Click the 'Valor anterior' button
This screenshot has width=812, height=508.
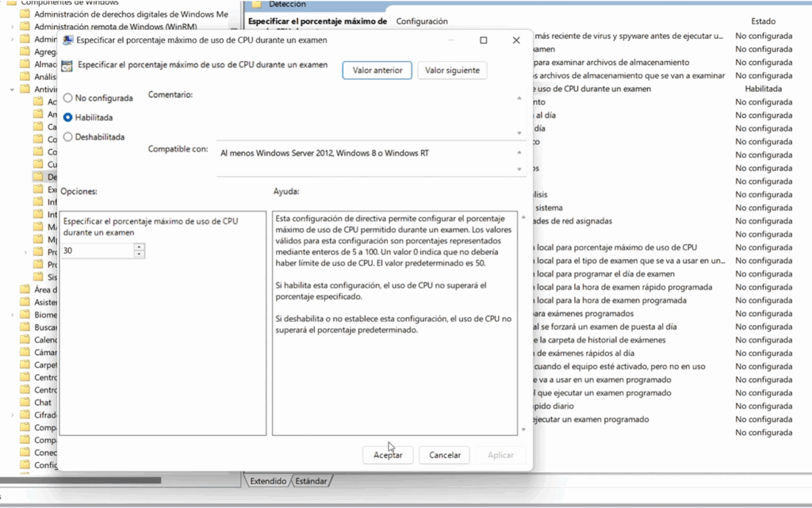(377, 71)
